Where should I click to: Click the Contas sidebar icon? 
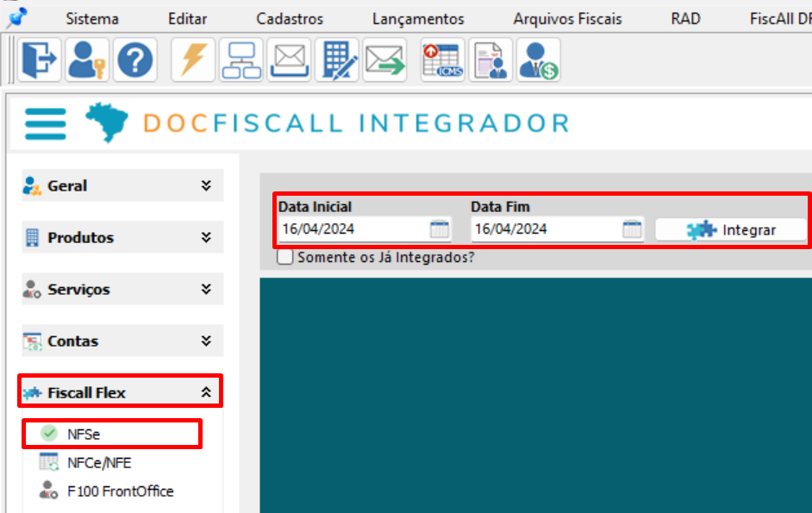tap(32, 341)
